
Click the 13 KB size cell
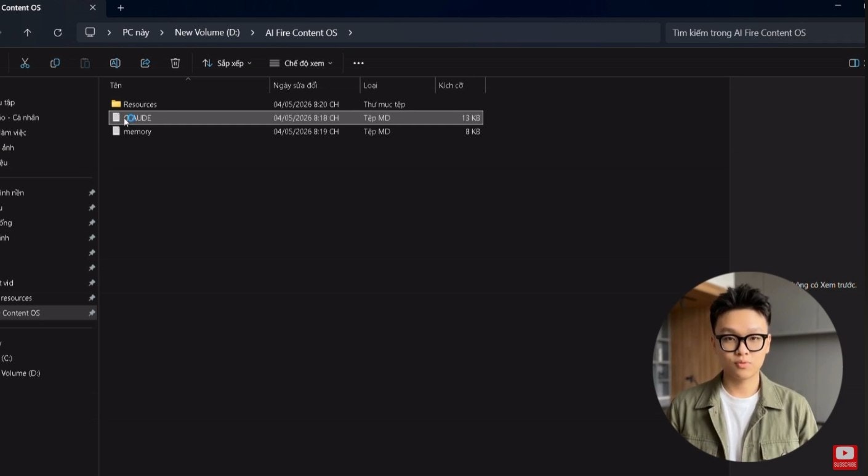click(471, 118)
